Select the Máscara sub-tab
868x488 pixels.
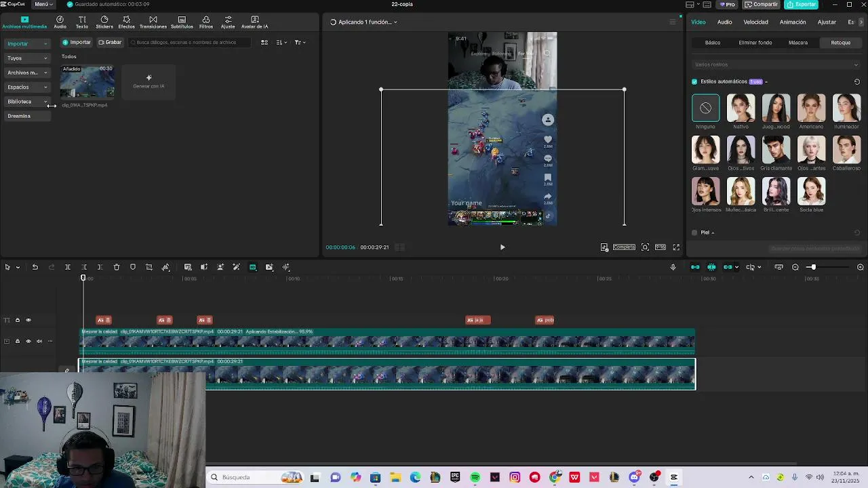click(798, 43)
